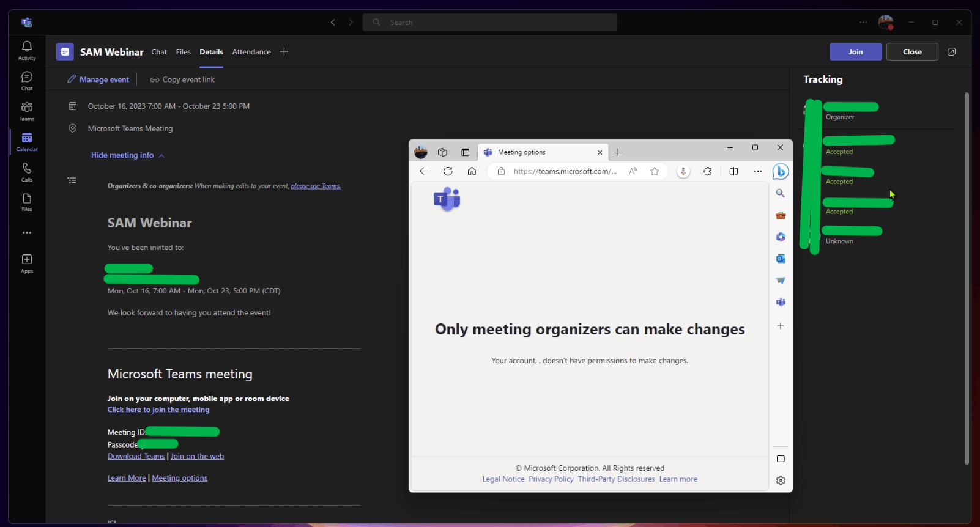980x527 pixels.
Task: Enable Edge split screen view
Action: [733, 171]
